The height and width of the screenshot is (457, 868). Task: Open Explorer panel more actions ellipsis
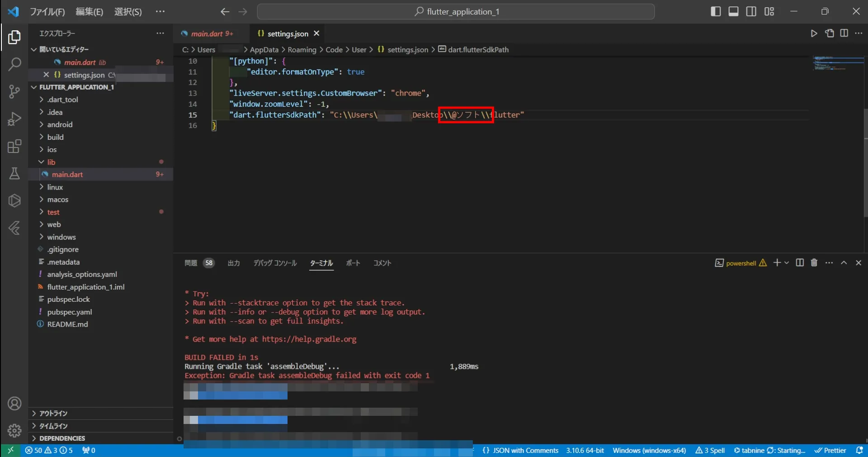pyautogui.click(x=160, y=33)
